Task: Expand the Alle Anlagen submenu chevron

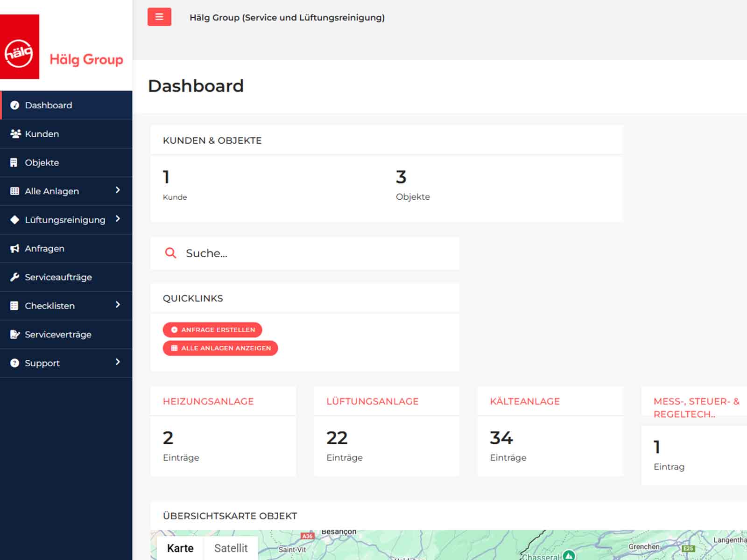Action: pyautogui.click(x=118, y=190)
